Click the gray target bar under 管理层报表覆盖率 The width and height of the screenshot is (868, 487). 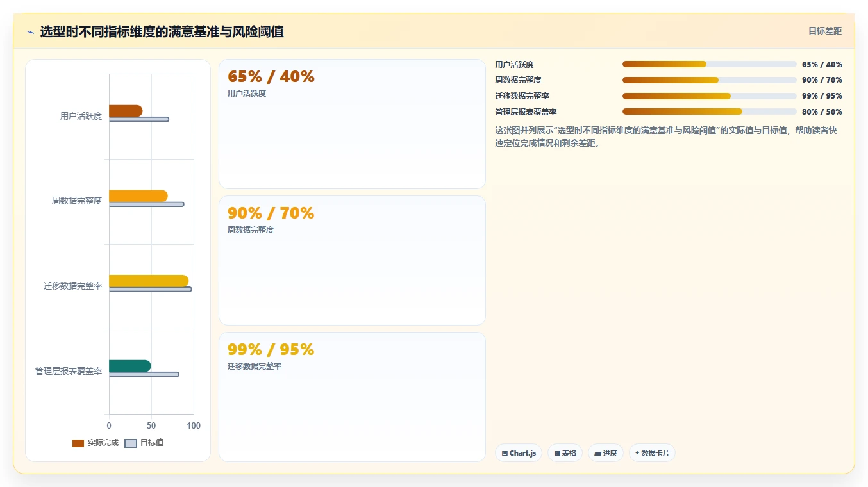pos(144,374)
